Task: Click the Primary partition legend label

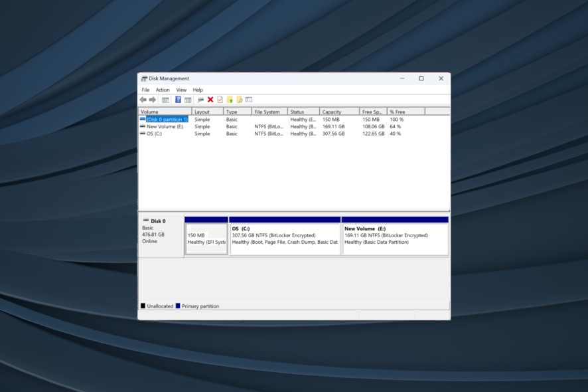Action: tap(200, 306)
